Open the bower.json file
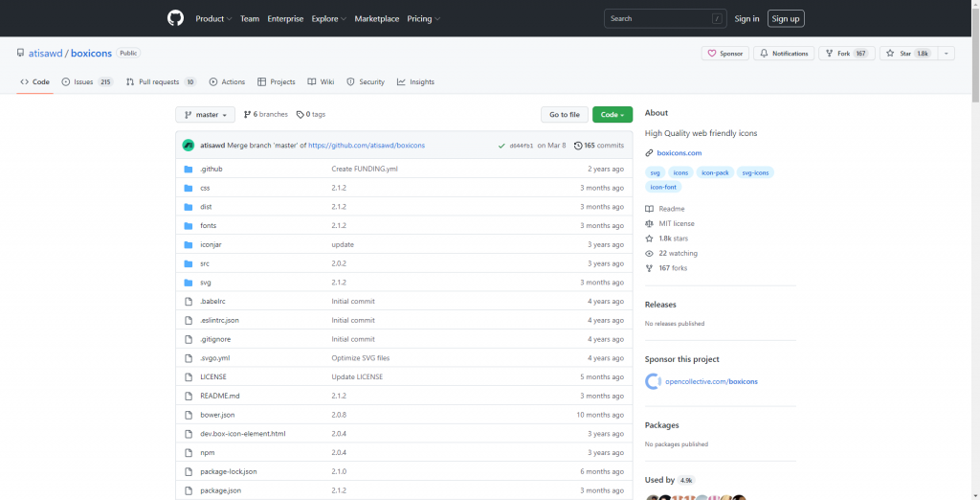This screenshot has height=500, width=980. pos(217,415)
